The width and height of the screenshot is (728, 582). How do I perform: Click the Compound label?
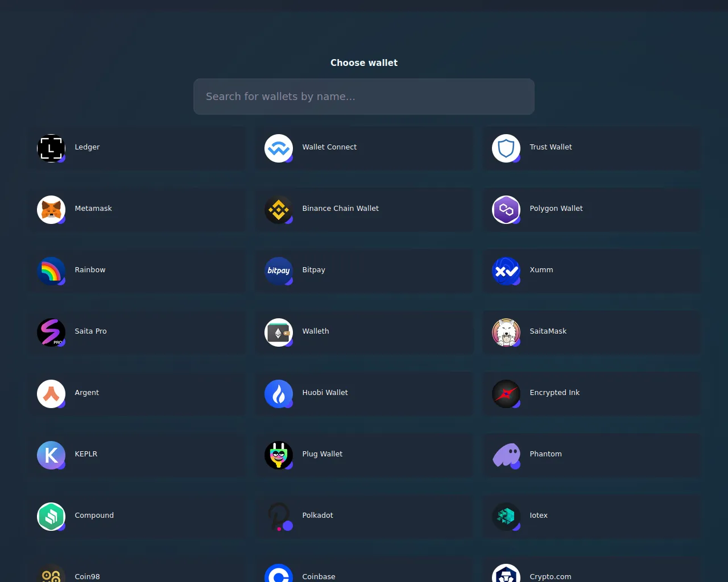(x=94, y=515)
